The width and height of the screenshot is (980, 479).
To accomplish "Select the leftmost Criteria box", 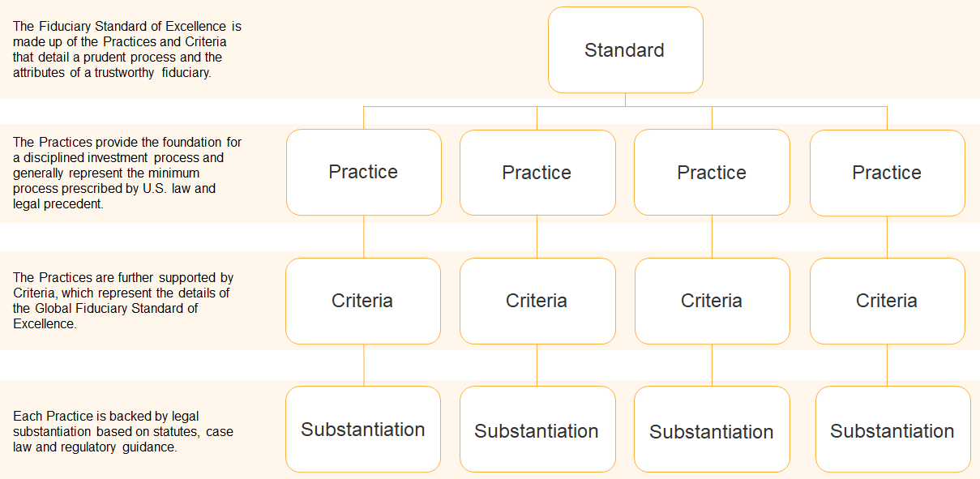I will coord(363,301).
